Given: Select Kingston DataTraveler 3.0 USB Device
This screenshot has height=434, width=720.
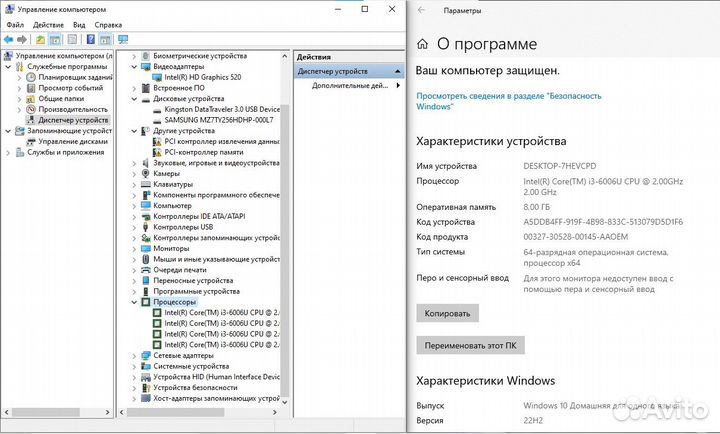Looking at the screenshot, I should (x=222, y=109).
